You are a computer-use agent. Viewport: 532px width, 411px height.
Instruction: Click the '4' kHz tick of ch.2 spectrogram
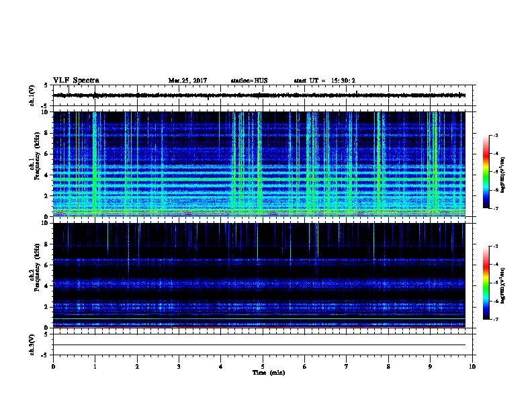(47, 286)
